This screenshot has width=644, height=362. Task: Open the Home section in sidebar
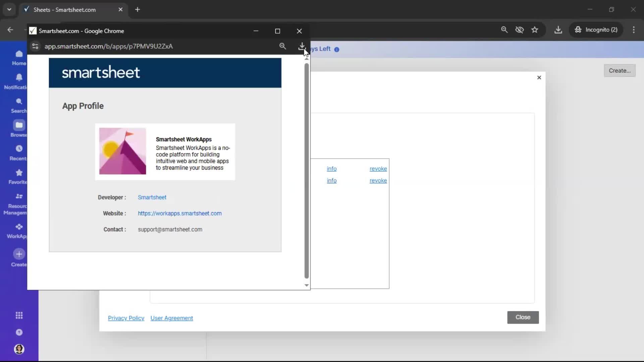coord(18,57)
